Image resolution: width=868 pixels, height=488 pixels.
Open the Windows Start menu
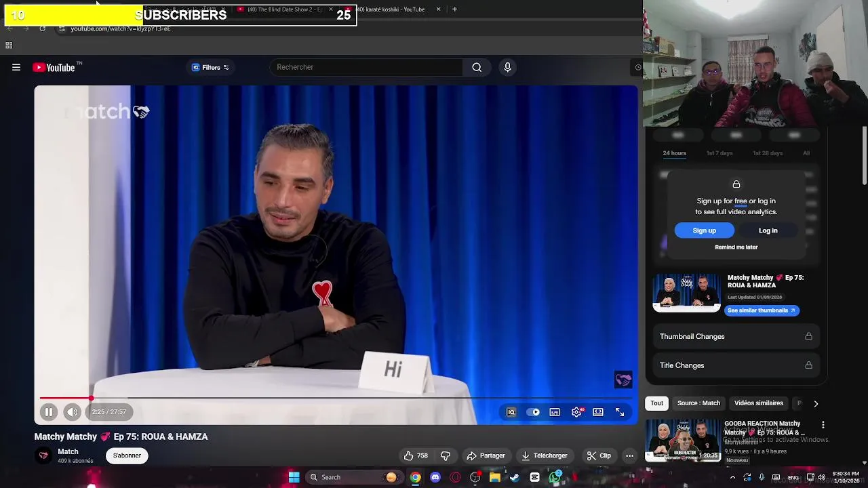click(x=294, y=477)
